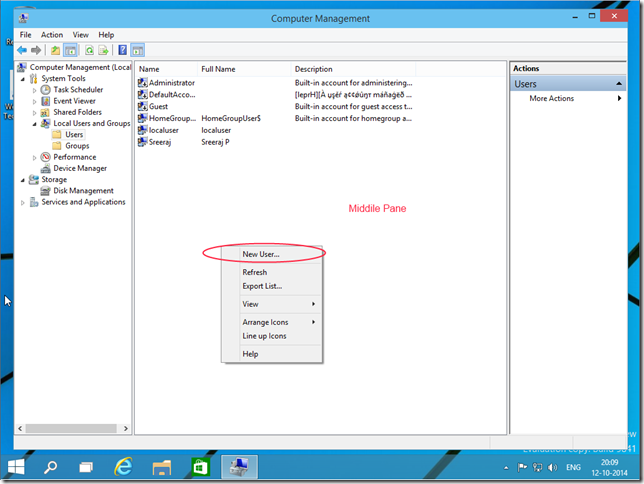Select the Groups folder in tree
The width and height of the screenshot is (644, 484).
[71, 146]
